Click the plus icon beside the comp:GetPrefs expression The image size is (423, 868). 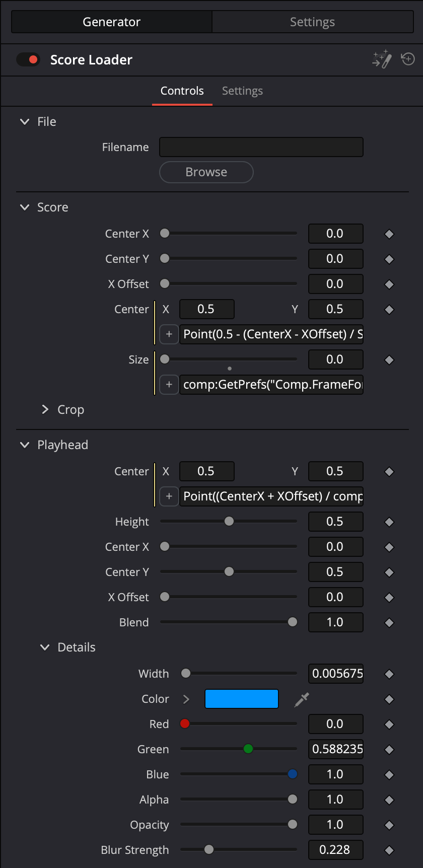pos(169,385)
